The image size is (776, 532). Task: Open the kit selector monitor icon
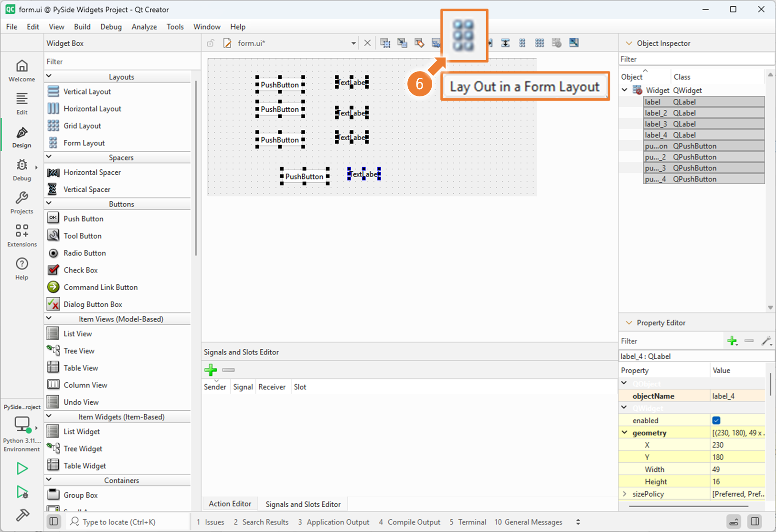22,424
